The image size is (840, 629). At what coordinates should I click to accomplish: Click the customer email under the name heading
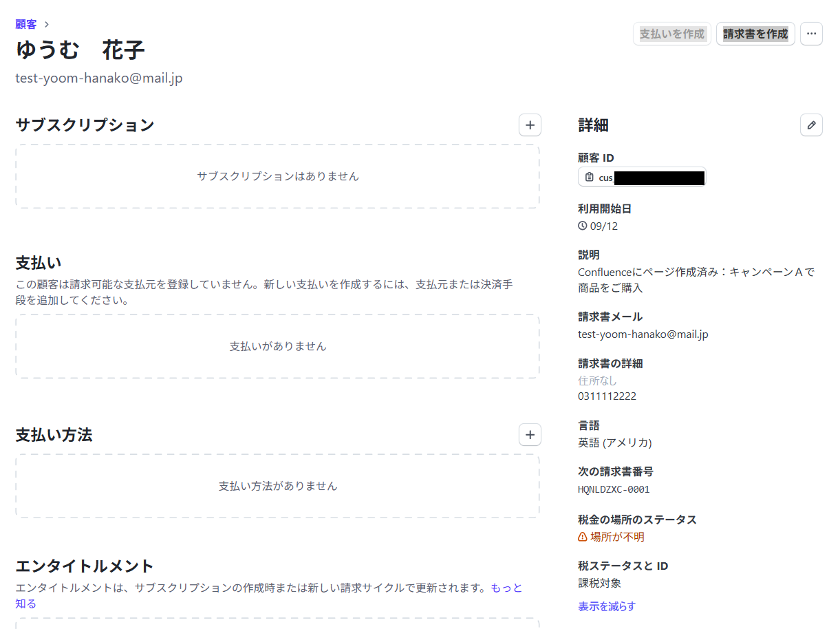(99, 78)
